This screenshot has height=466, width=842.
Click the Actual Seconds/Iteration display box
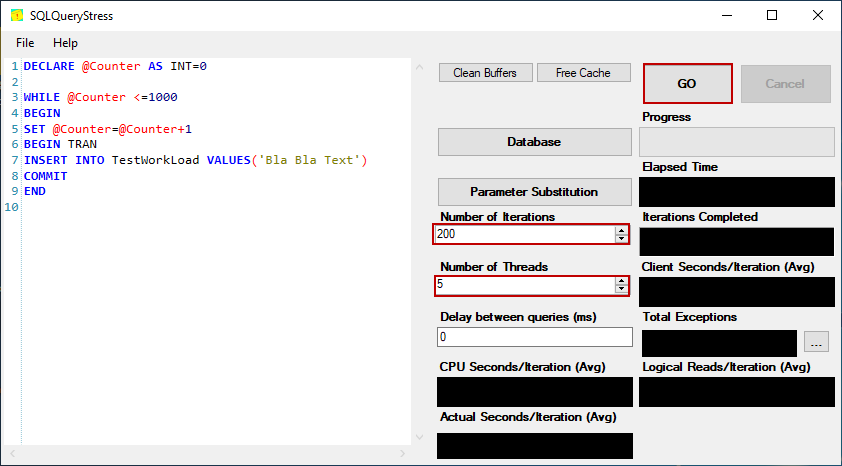click(535, 446)
